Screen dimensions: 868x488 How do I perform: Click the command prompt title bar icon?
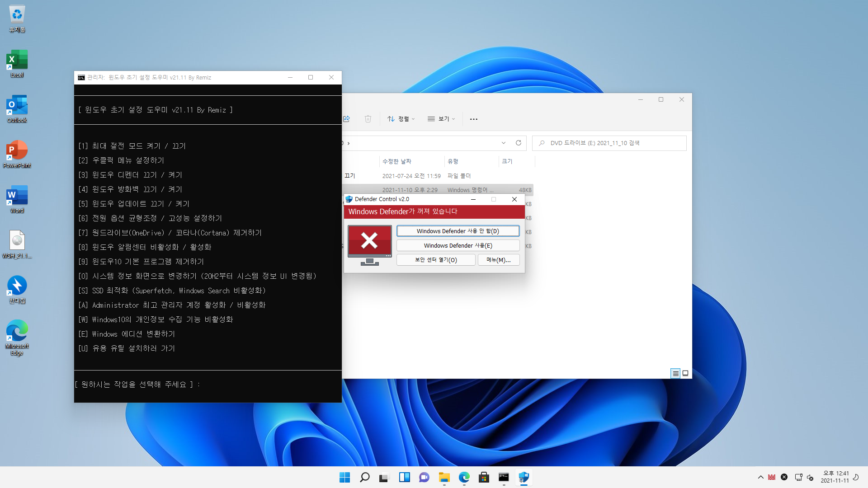[x=81, y=78]
